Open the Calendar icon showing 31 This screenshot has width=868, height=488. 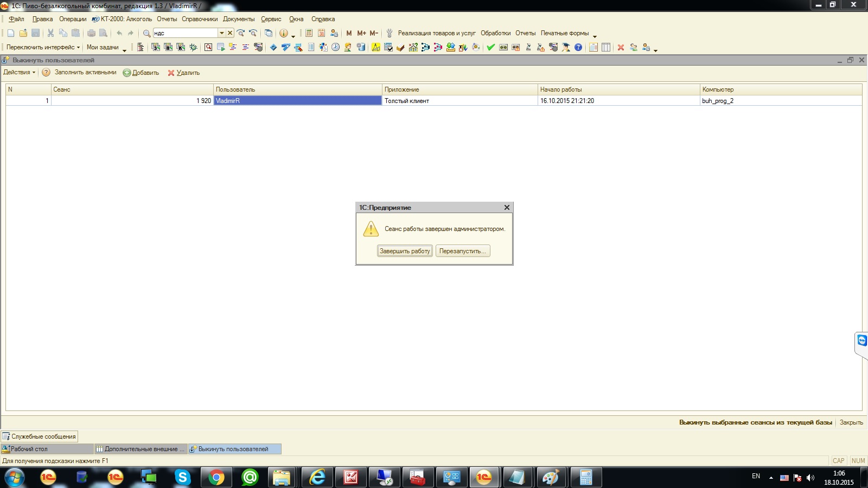[x=322, y=33]
